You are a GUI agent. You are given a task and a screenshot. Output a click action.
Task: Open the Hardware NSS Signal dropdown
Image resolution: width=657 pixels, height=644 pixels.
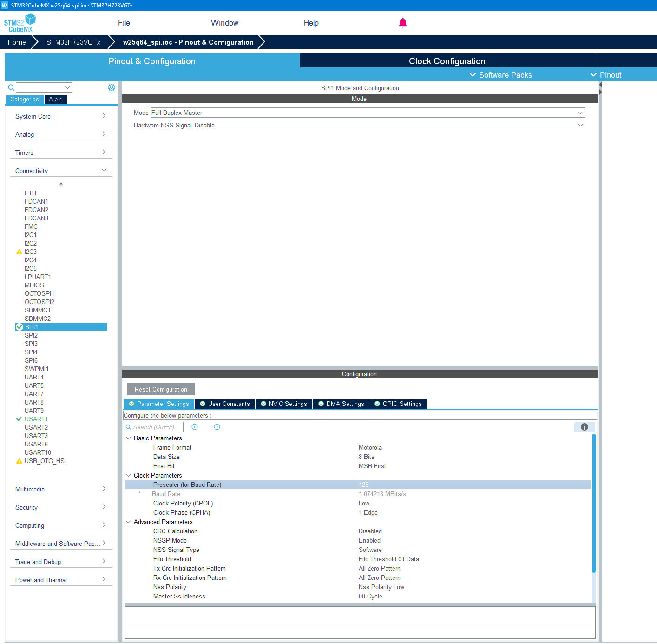coord(389,125)
